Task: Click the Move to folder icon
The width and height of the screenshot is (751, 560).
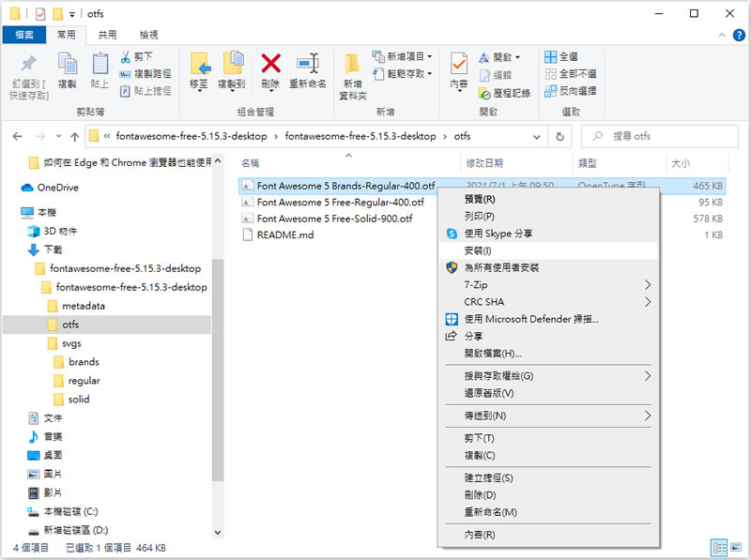Action: [200, 64]
